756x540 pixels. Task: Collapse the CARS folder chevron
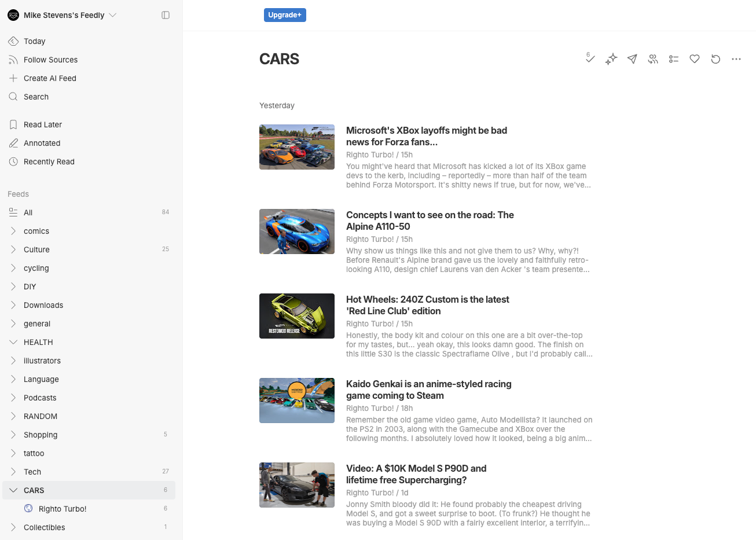point(13,490)
